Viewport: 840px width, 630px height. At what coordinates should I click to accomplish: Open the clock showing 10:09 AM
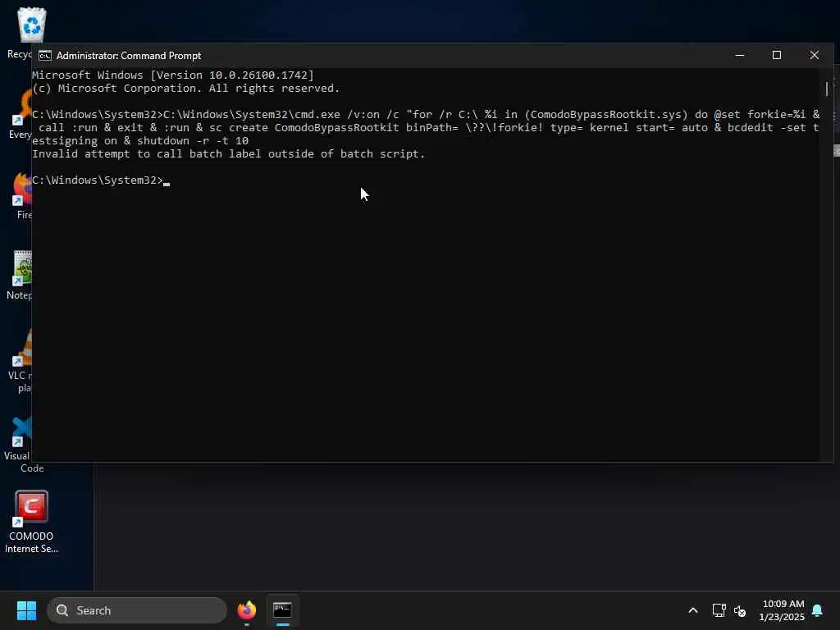click(x=782, y=610)
